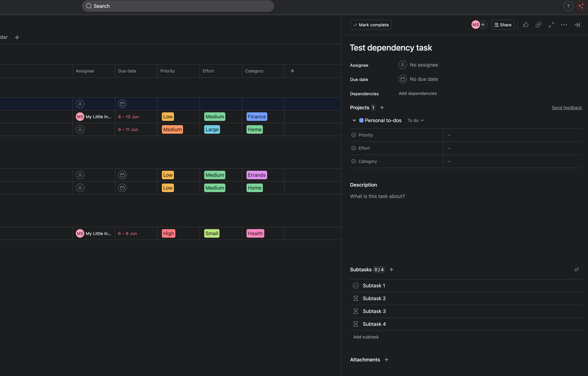
Task: Click the hourglass icon on Subtask 4
Action: click(x=356, y=324)
